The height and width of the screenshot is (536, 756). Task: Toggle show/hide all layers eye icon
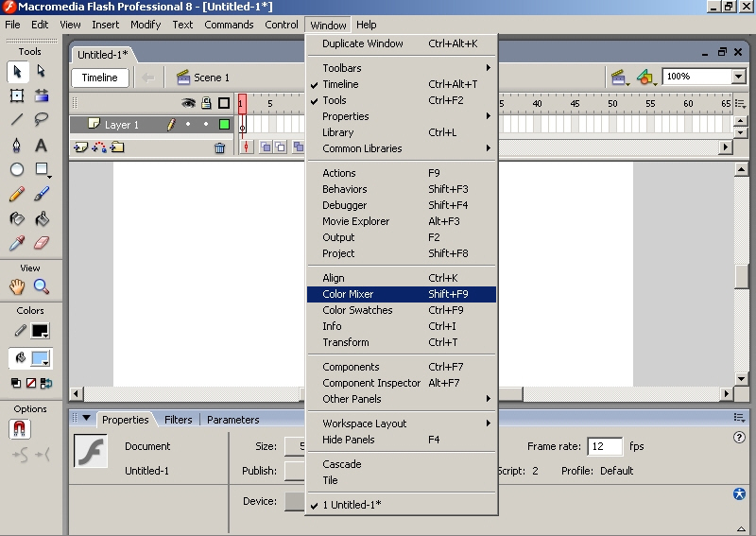click(x=188, y=103)
